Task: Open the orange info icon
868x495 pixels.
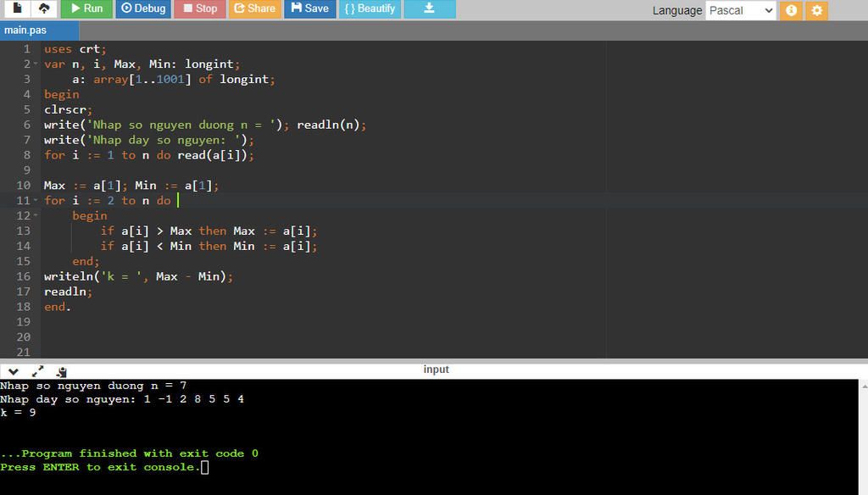Action: tap(791, 10)
